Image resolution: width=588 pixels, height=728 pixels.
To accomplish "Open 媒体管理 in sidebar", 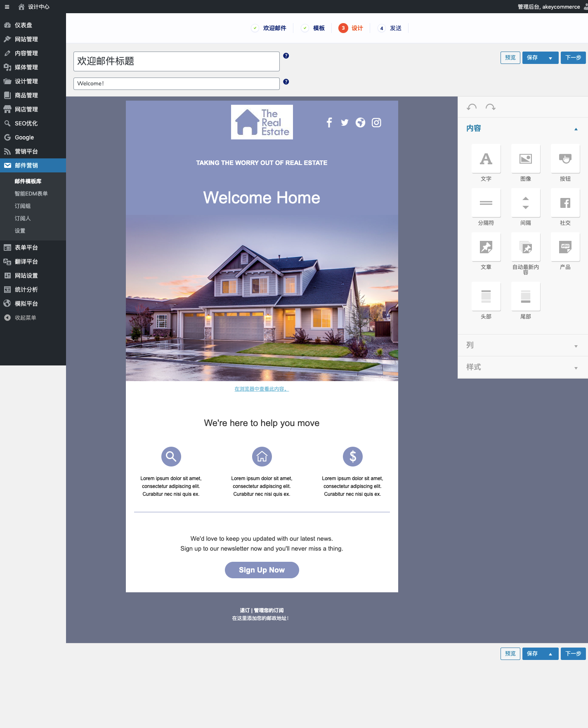I will [x=26, y=67].
